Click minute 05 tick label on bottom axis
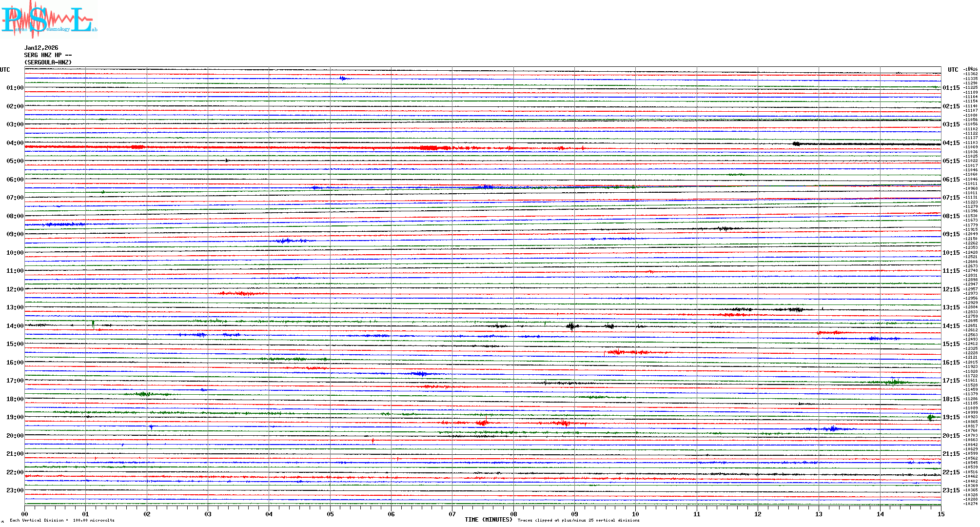This screenshot has width=980, height=527. pos(330,514)
